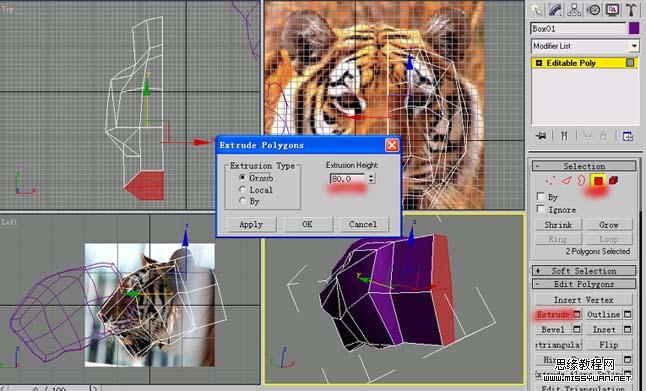Open the Create command panel tab

537,9
